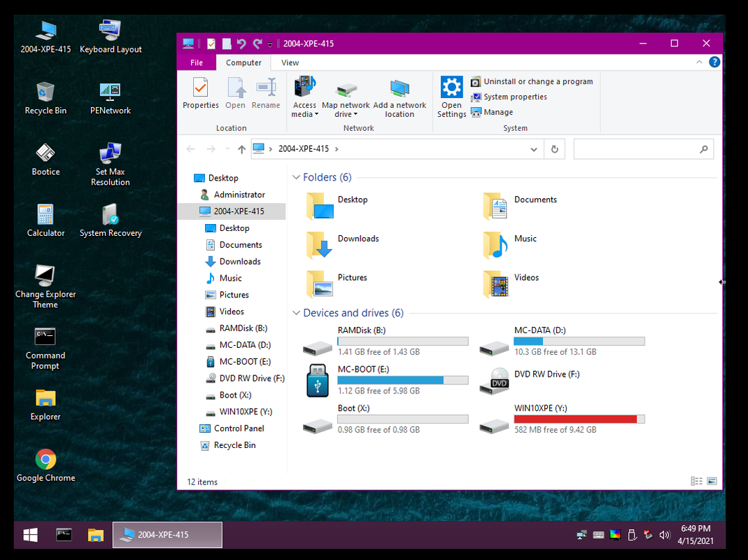Click the Access media ribbon icon
The width and height of the screenshot is (748, 560).
(305, 87)
